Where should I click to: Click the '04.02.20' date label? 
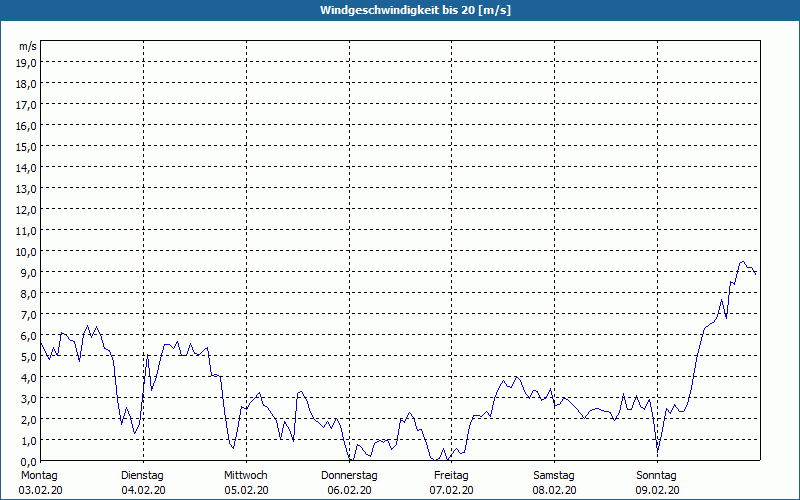tap(143, 490)
